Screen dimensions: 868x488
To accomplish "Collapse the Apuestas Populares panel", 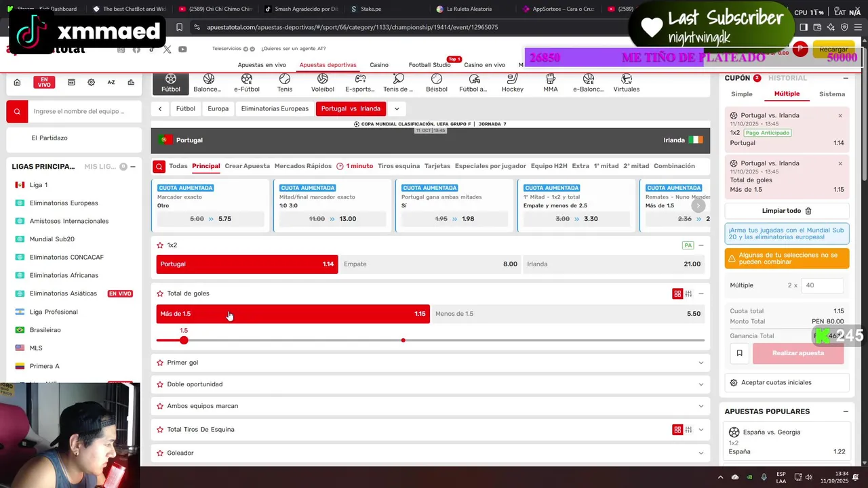I will pos(846,411).
